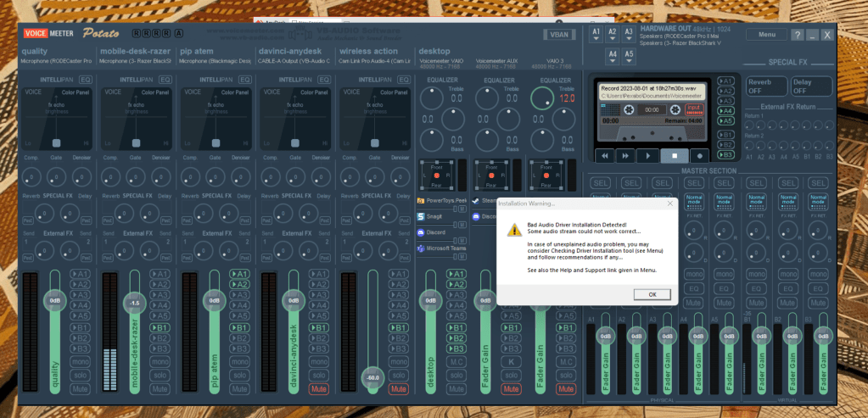Expand the A2 hardware out device dropdown
This screenshot has height=418, width=868.
tap(613, 34)
